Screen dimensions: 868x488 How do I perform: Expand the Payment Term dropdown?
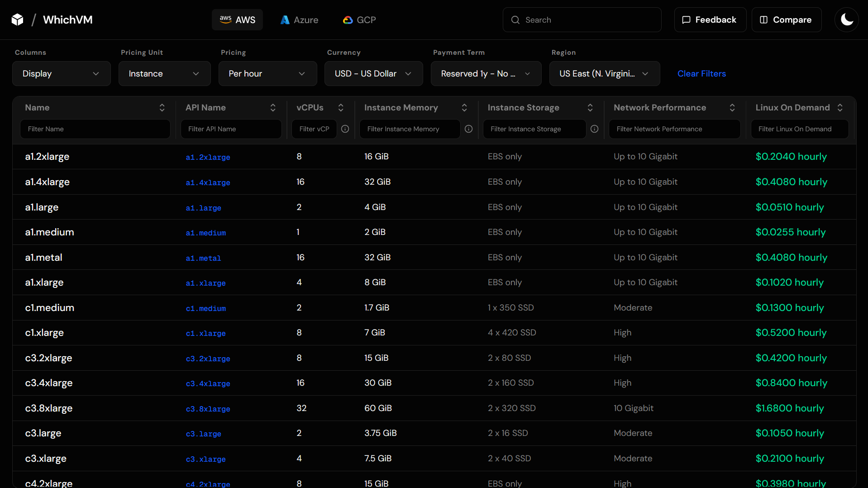[x=486, y=73]
